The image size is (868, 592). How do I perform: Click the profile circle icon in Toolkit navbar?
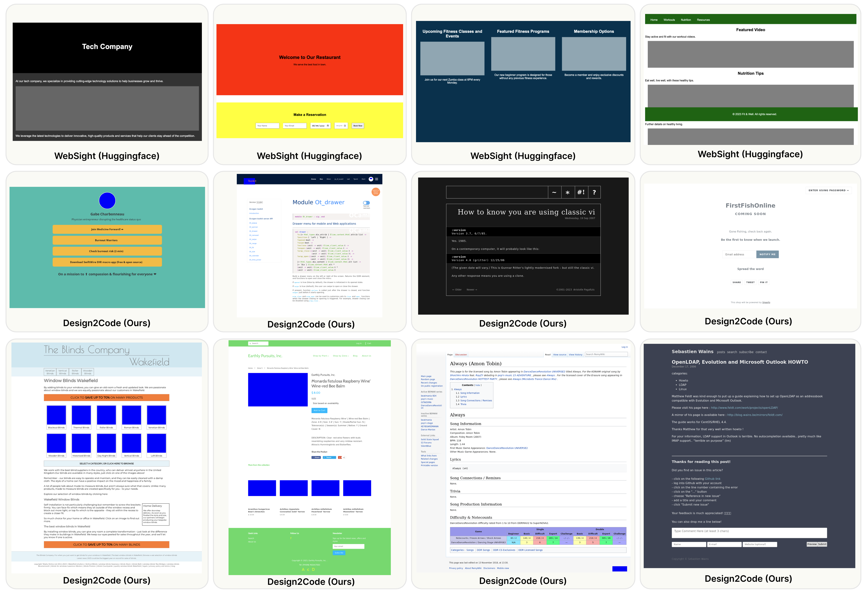pos(371,179)
